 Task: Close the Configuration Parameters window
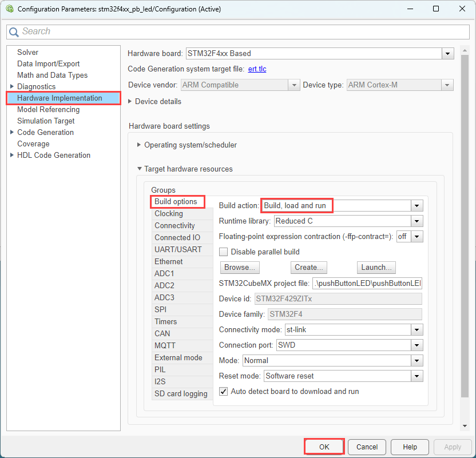(x=462, y=9)
